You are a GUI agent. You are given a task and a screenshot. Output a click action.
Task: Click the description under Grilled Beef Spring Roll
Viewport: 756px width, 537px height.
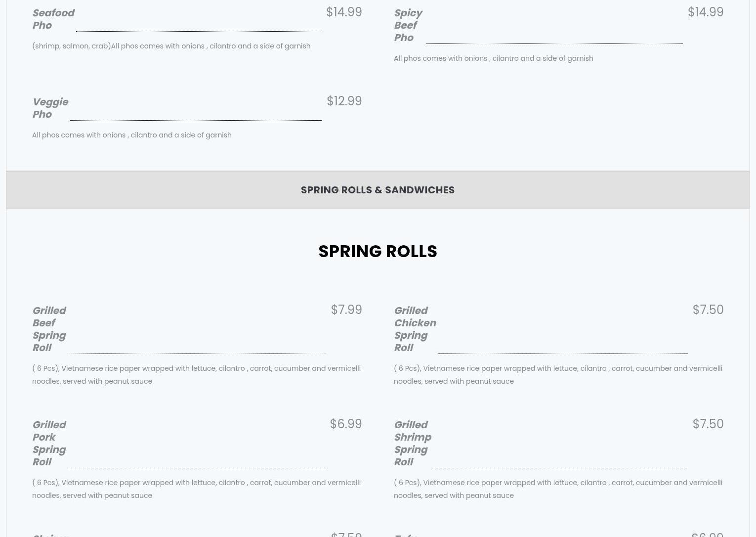[x=196, y=375]
